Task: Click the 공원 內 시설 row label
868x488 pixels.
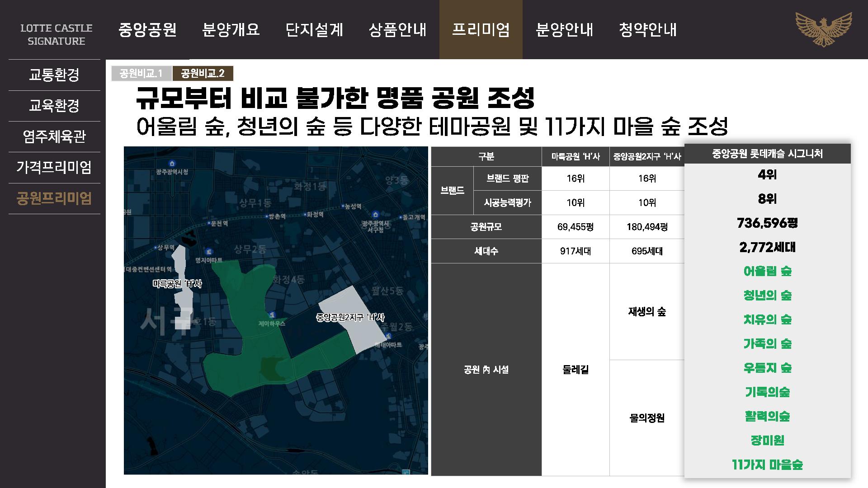Action: [x=486, y=370]
